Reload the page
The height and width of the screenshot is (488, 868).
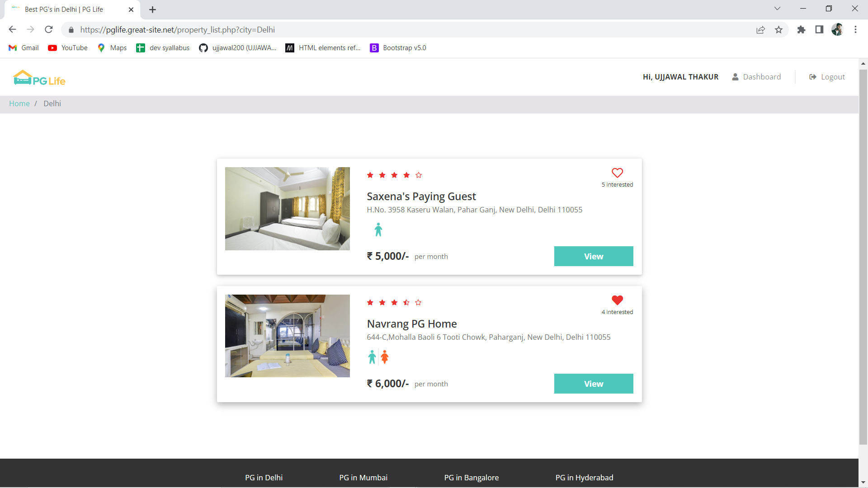coord(49,30)
